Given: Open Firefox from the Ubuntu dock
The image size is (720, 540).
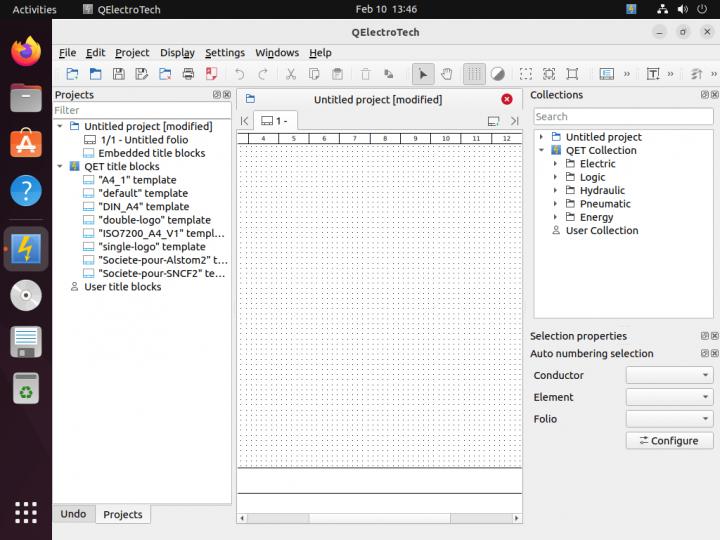Looking at the screenshot, I should (26, 51).
